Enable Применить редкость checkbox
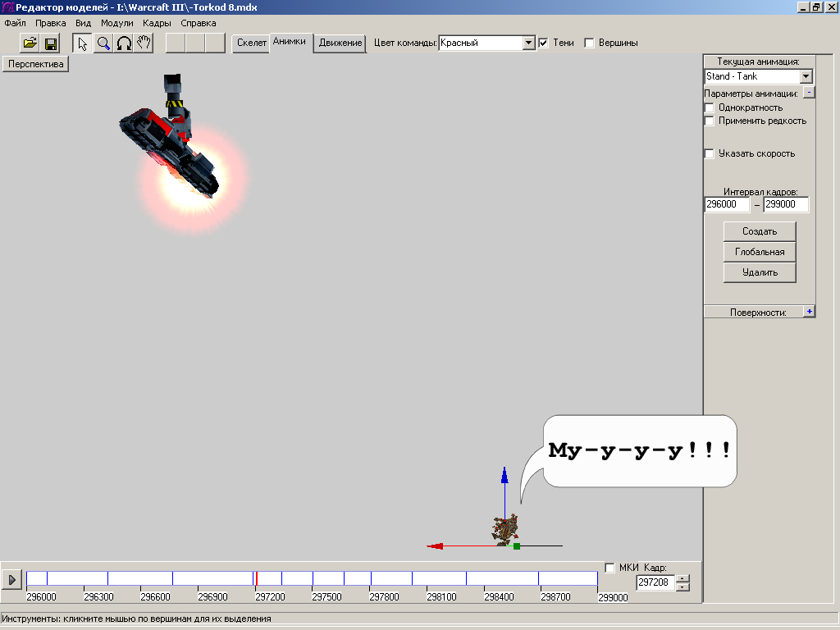The image size is (840, 630). (x=710, y=121)
